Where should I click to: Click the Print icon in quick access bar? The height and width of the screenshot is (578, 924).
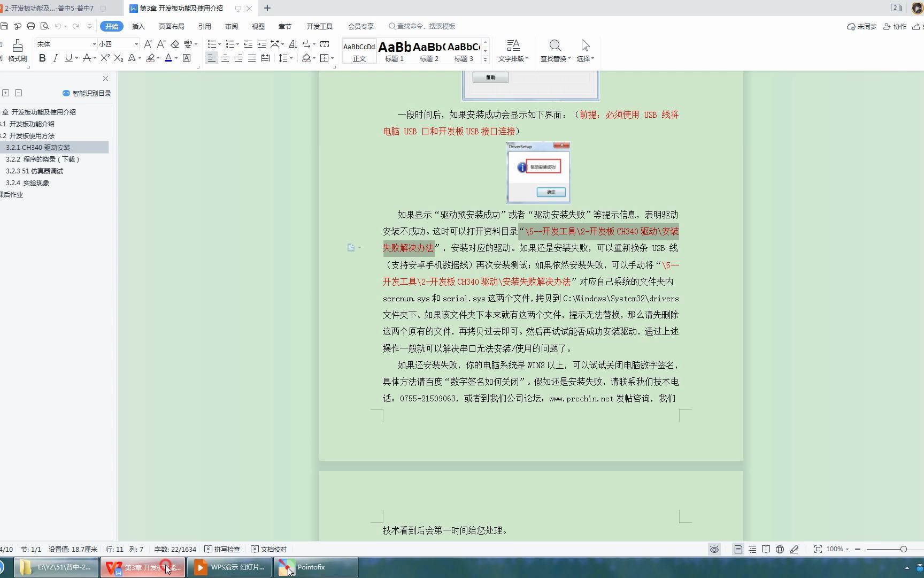tap(30, 26)
